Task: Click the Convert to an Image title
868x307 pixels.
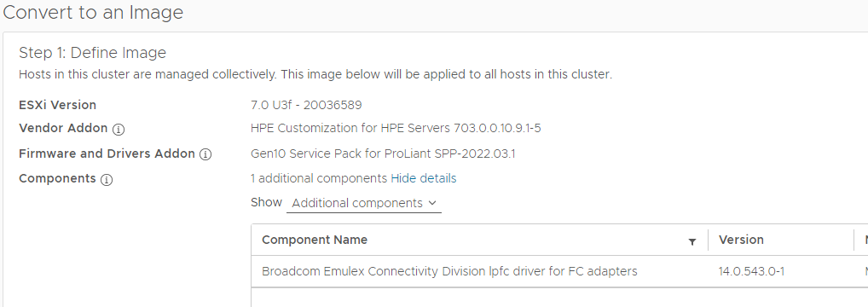Action: coord(93,12)
